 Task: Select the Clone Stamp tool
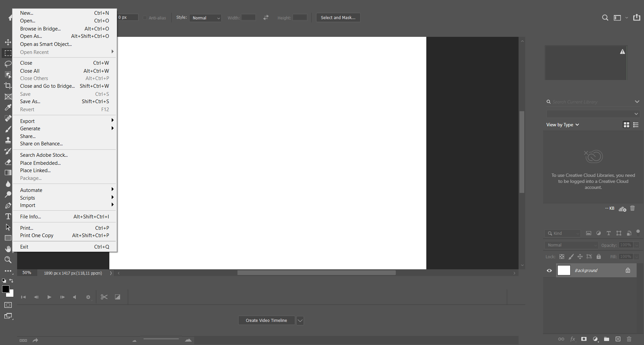click(8, 140)
